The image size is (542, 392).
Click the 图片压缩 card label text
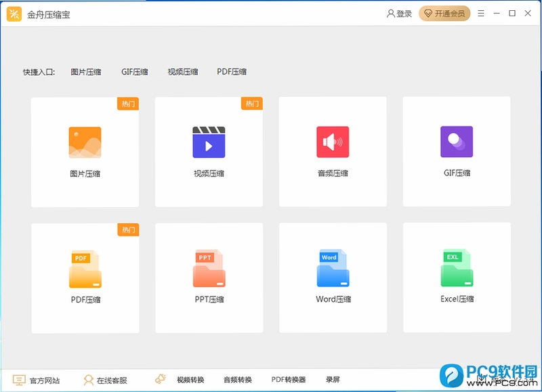[x=85, y=174]
